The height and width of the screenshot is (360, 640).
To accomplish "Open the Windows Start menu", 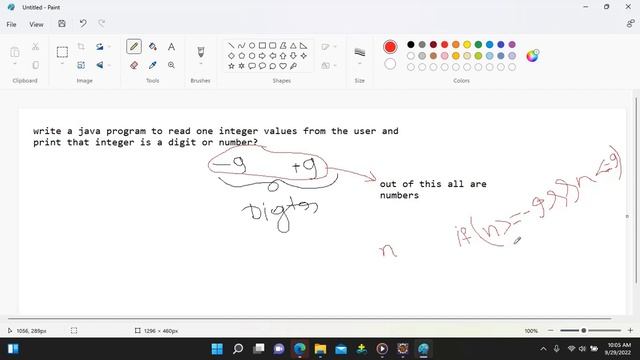I will click(217, 349).
